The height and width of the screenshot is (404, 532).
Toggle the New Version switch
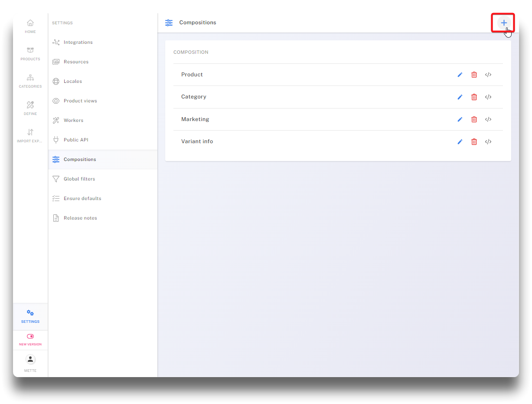30,336
